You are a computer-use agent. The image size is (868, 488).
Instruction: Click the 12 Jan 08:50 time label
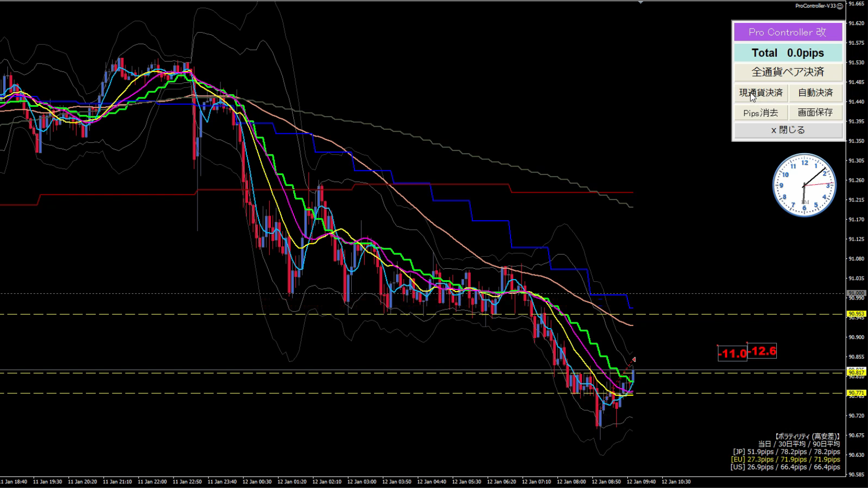tap(606, 482)
